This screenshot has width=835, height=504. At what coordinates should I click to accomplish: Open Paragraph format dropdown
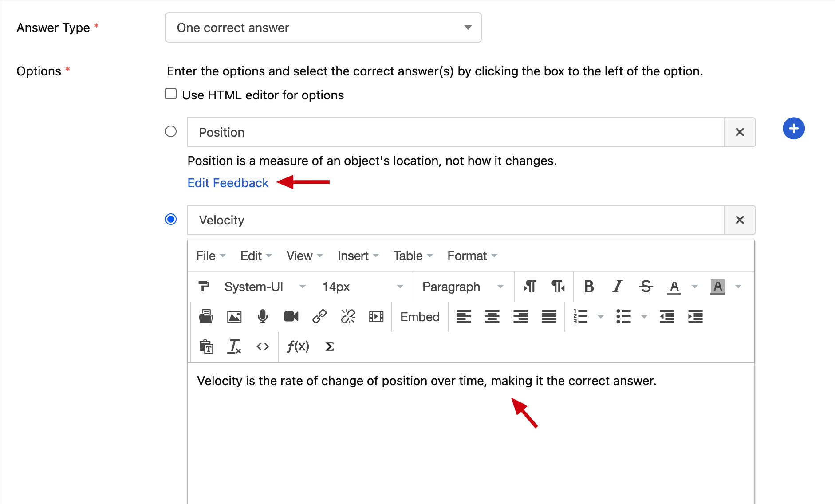point(463,287)
